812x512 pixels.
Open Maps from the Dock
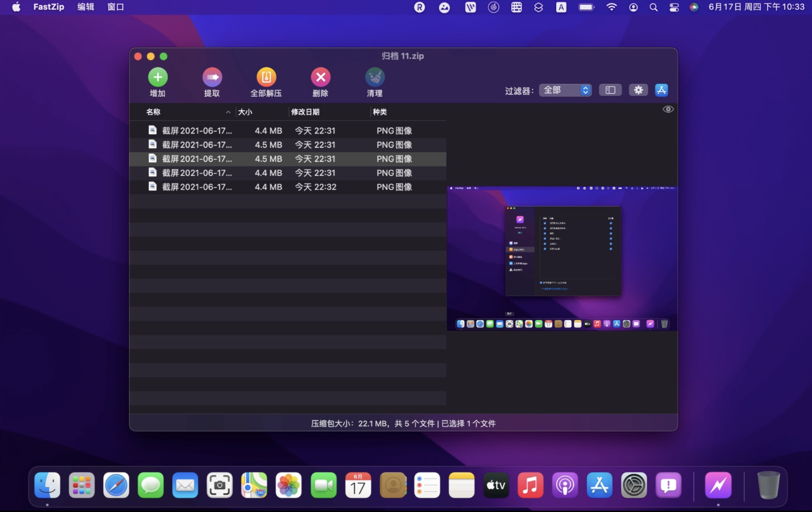254,485
